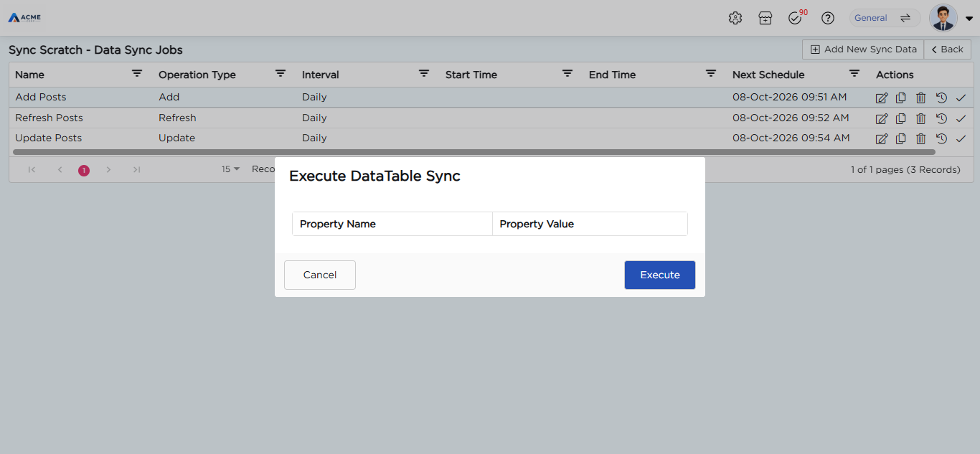The height and width of the screenshot is (454, 980).
Task: Open the store icon in header
Action: 765,18
